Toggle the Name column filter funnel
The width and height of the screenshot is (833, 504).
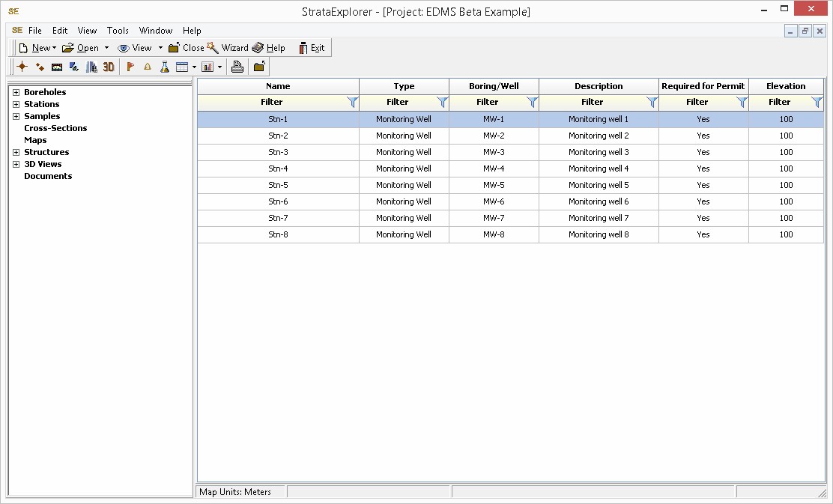coord(353,102)
